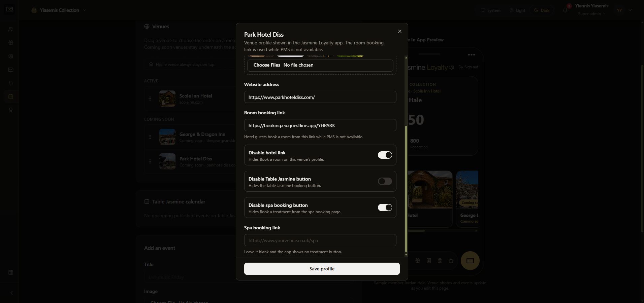Image resolution: width=644 pixels, height=303 pixels.
Task: Click the settings gear in the phone preview
Action: [x=452, y=67]
